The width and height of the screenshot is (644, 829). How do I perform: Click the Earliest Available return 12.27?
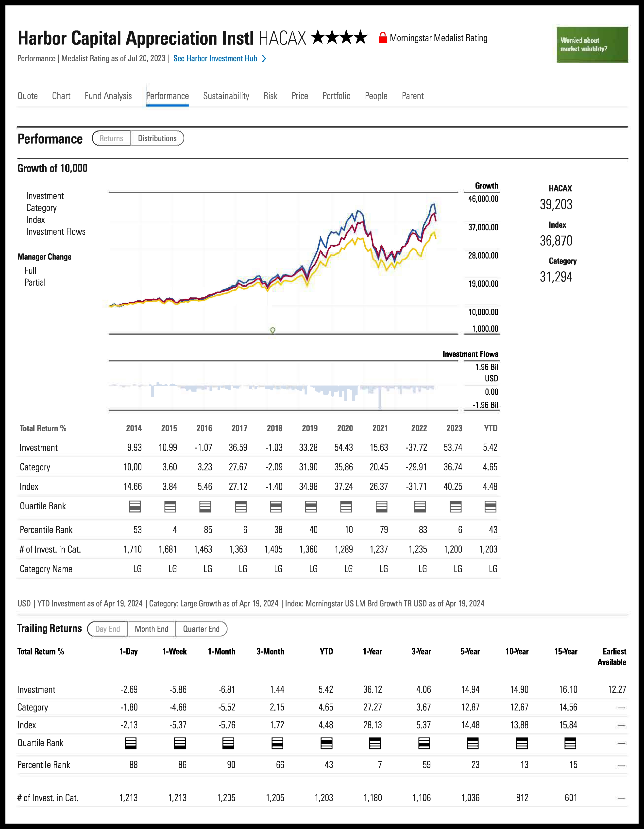617,689
